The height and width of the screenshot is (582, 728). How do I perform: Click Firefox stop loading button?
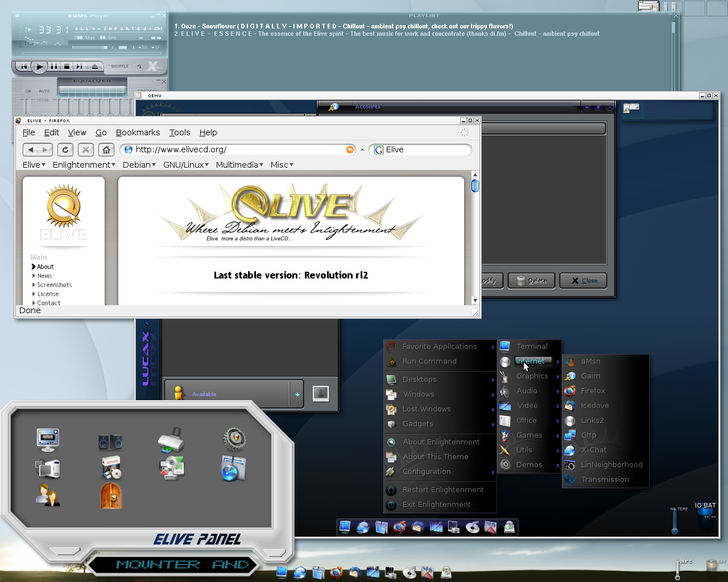pyautogui.click(x=86, y=149)
